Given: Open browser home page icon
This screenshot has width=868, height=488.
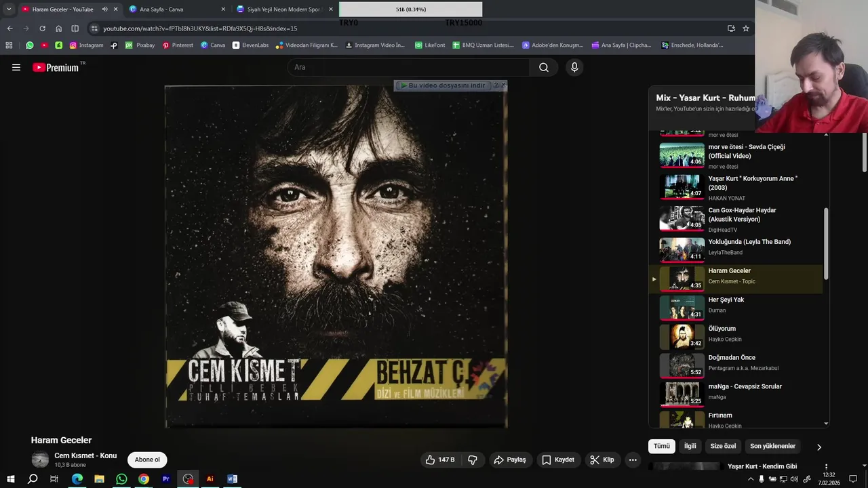Looking at the screenshot, I should (x=58, y=28).
